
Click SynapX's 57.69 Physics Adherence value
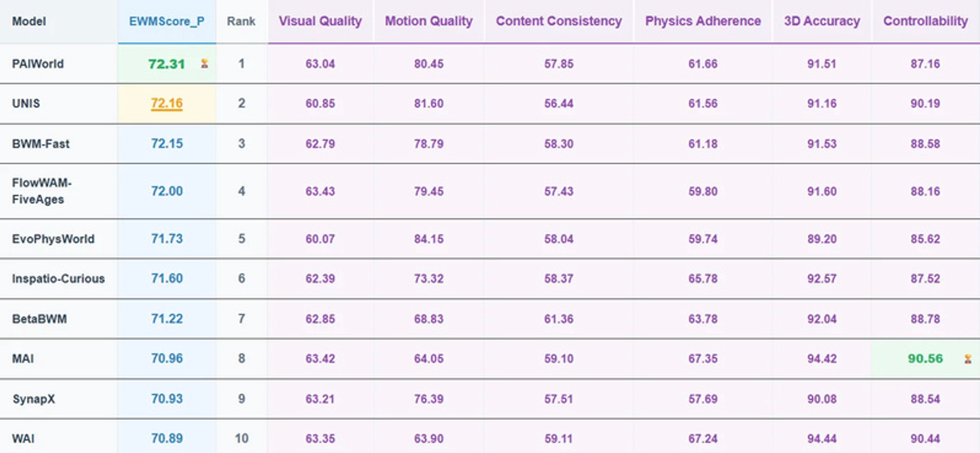coord(703,399)
